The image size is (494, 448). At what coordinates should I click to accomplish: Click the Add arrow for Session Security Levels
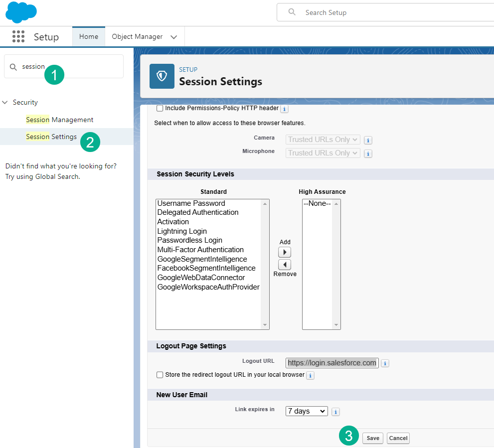click(284, 252)
